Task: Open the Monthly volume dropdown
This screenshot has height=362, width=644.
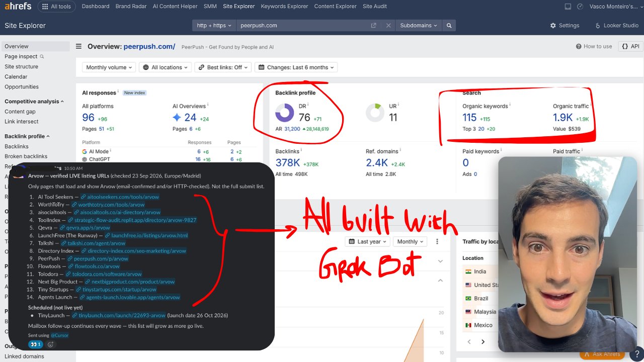Action: [x=109, y=67]
